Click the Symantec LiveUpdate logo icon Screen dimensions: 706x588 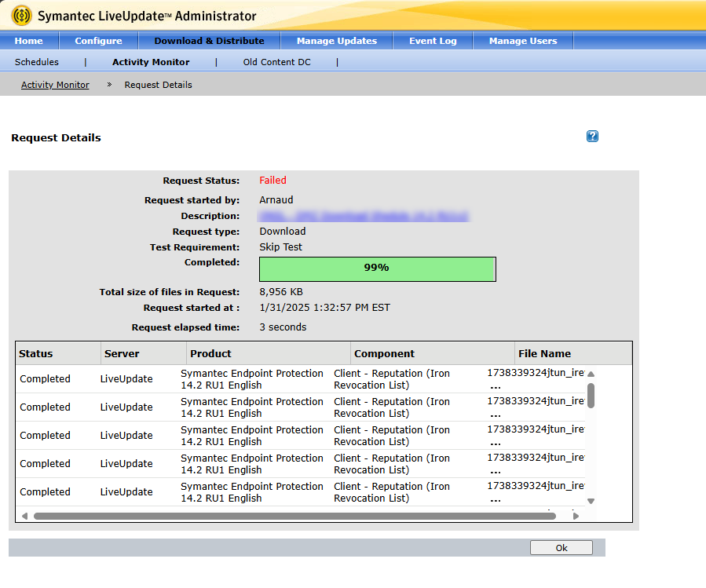[x=22, y=15]
